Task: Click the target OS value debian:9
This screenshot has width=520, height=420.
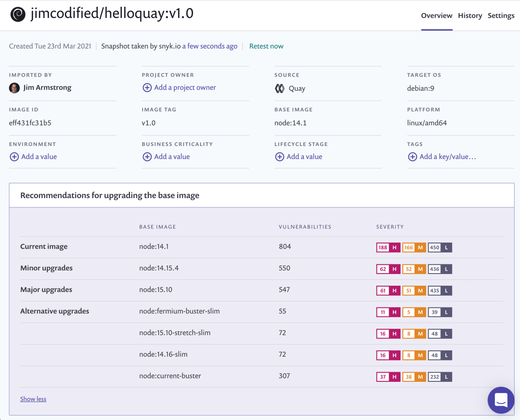Action: (421, 89)
